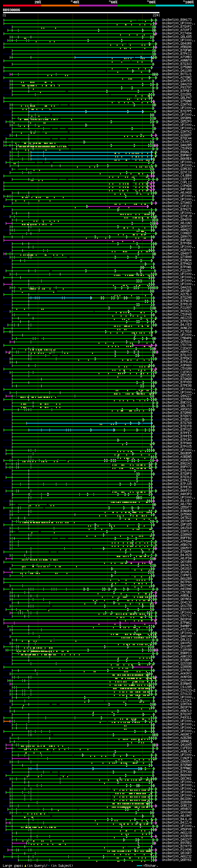
Task: Select hit UniRef100_B9EXV1
Action: [x=176, y=403]
